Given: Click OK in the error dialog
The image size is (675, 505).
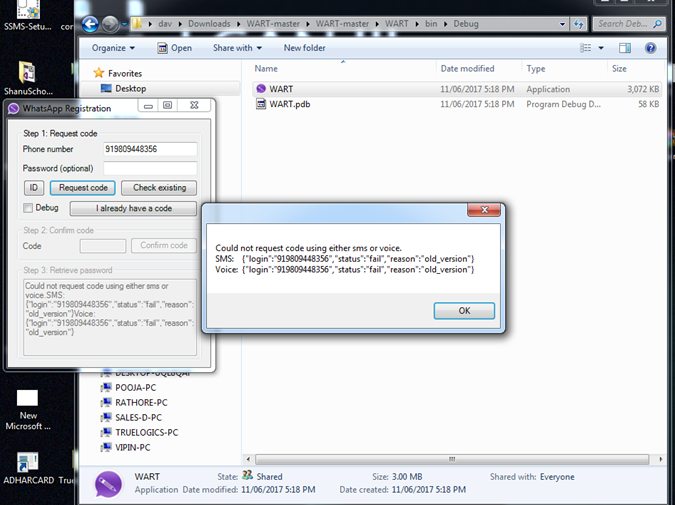Looking at the screenshot, I should tap(464, 311).
